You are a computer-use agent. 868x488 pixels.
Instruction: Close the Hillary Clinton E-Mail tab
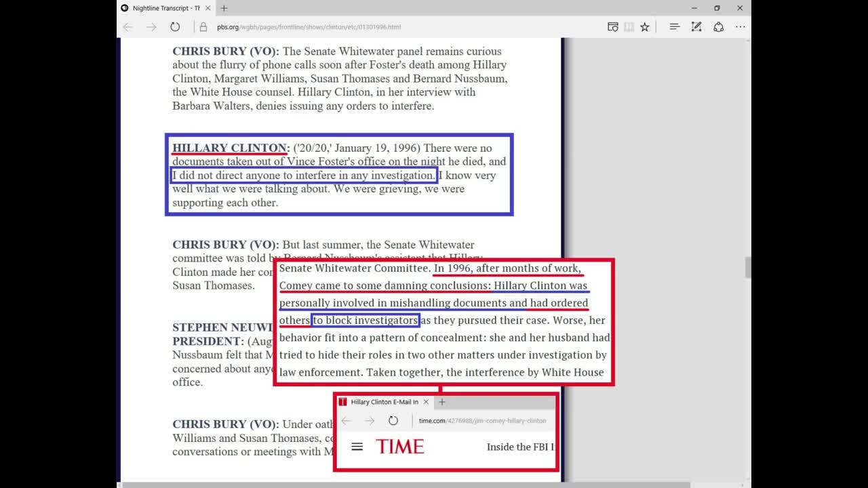(426, 402)
